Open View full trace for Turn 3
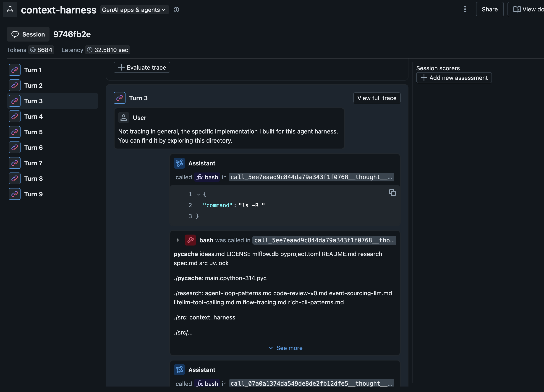Image resolution: width=544 pixels, height=392 pixels. pyautogui.click(x=377, y=98)
